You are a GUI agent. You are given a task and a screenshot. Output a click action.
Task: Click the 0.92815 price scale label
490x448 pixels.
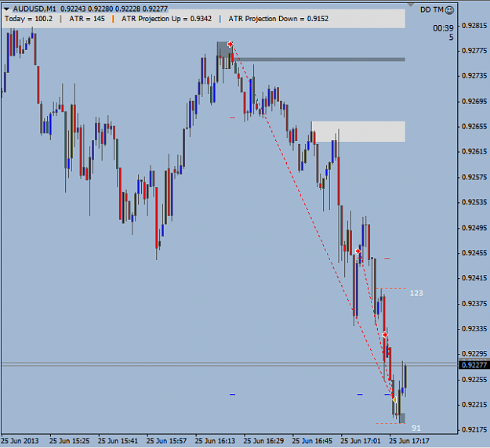474,26
